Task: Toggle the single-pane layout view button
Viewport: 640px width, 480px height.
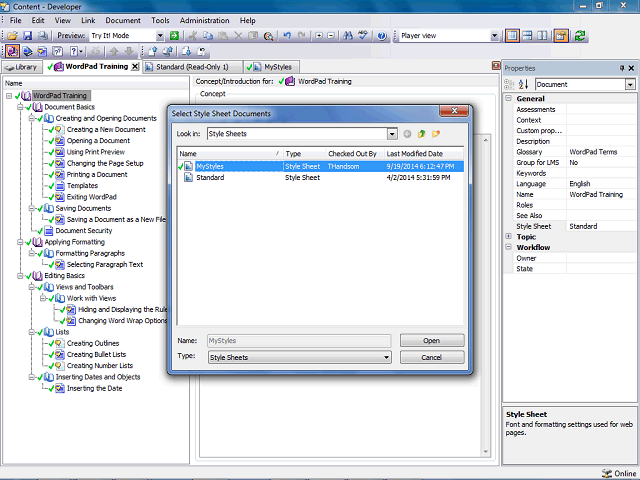Action: [512, 36]
